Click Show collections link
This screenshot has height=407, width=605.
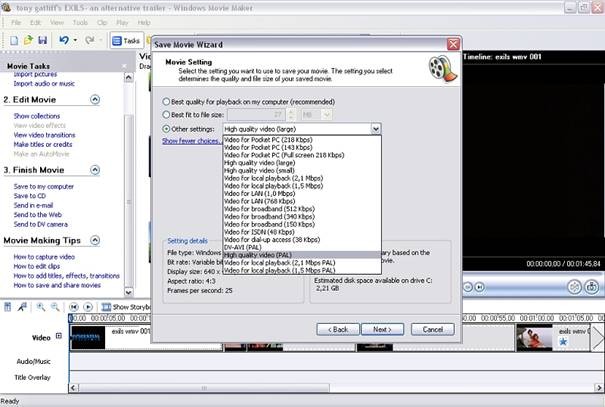point(37,116)
